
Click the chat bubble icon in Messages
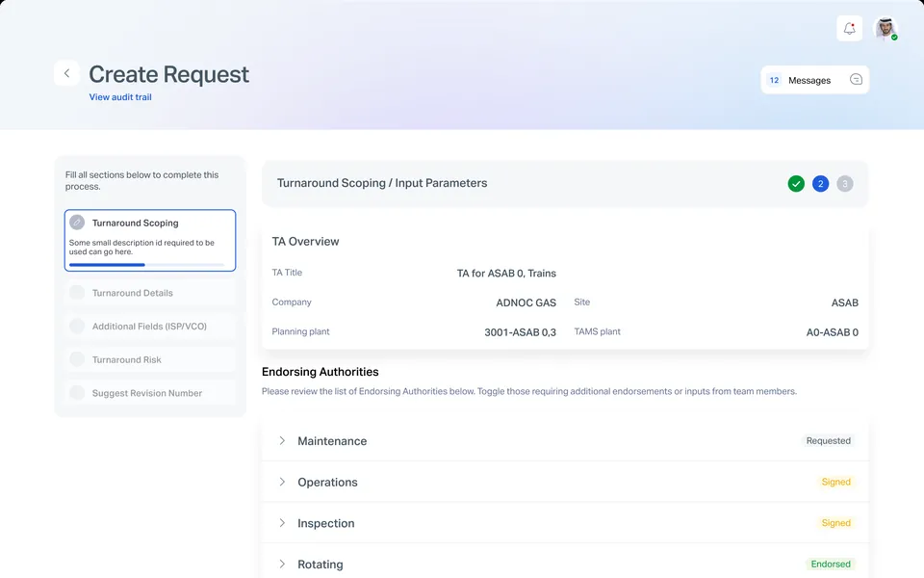click(856, 80)
